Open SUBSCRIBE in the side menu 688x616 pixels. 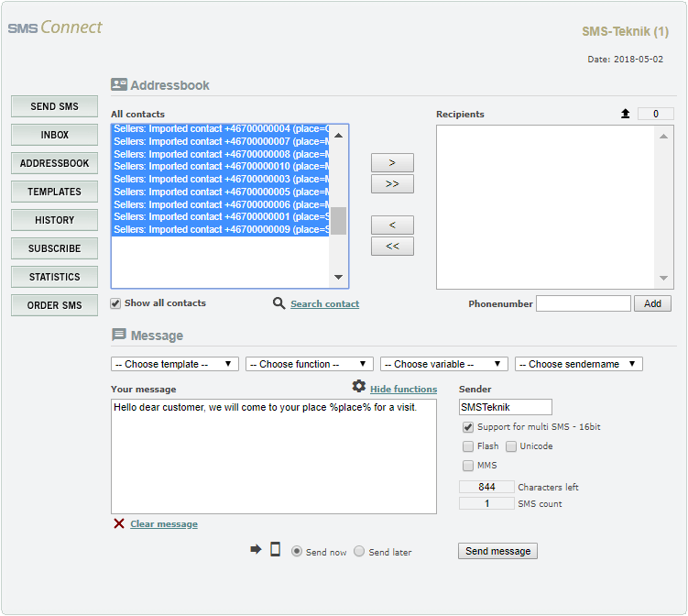point(54,248)
